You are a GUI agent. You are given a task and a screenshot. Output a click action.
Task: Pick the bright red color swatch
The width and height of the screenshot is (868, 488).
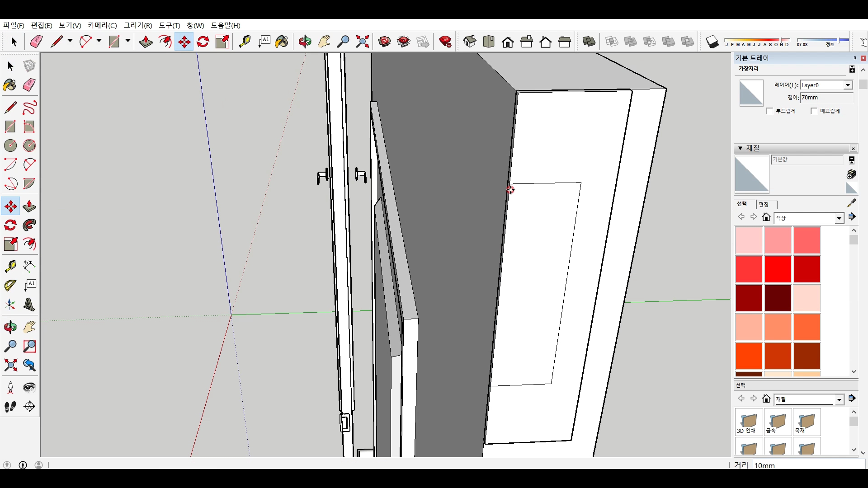pos(778,269)
